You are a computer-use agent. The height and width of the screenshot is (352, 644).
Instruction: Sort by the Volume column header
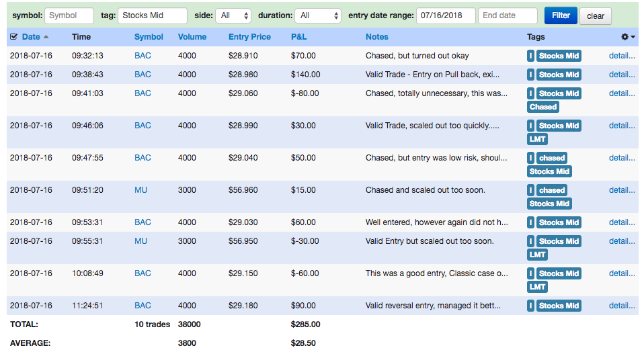(x=192, y=37)
